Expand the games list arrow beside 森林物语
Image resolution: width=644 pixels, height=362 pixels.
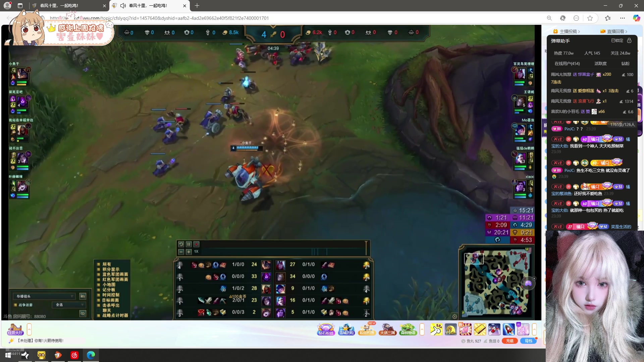click(x=422, y=329)
